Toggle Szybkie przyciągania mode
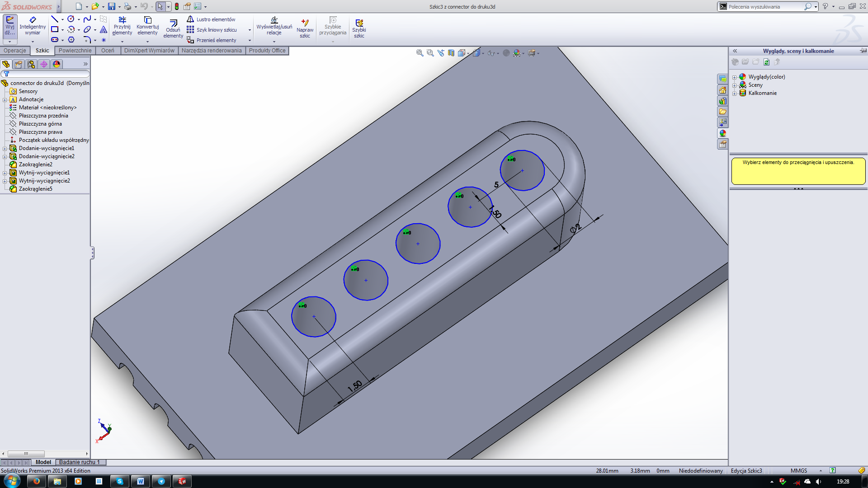This screenshot has width=868, height=488. click(x=333, y=26)
